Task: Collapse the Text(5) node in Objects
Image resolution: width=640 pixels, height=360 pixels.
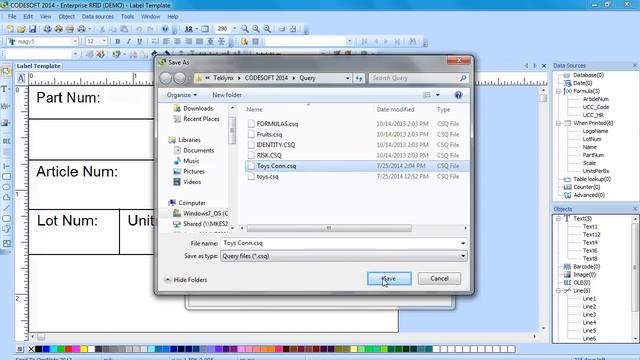Action: (559, 219)
